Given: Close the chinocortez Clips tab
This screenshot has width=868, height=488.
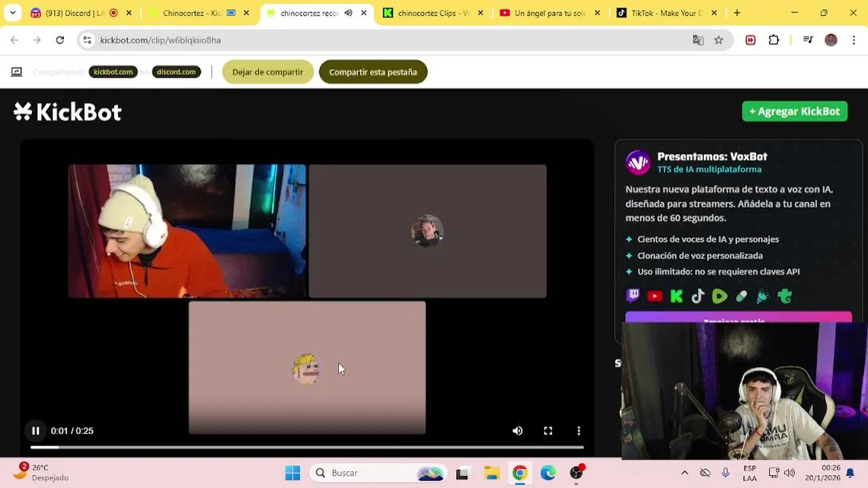Looking at the screenshot, I should pos(480,13).
